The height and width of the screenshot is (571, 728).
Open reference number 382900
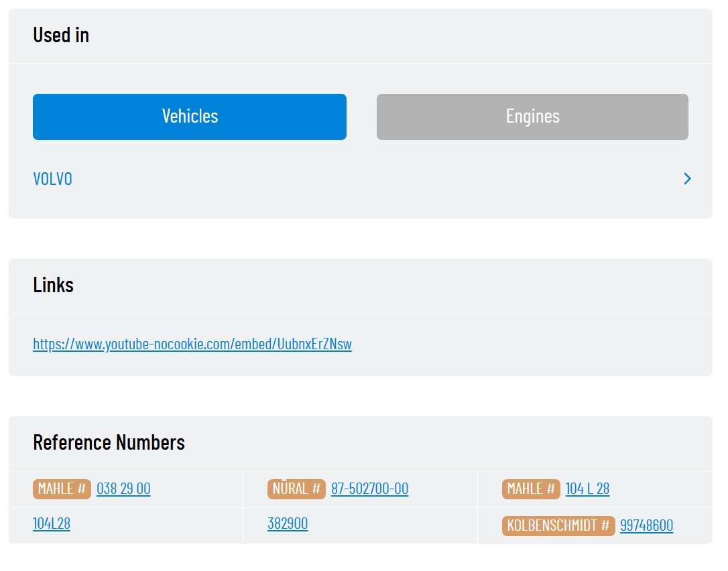[x=288, y=523]
